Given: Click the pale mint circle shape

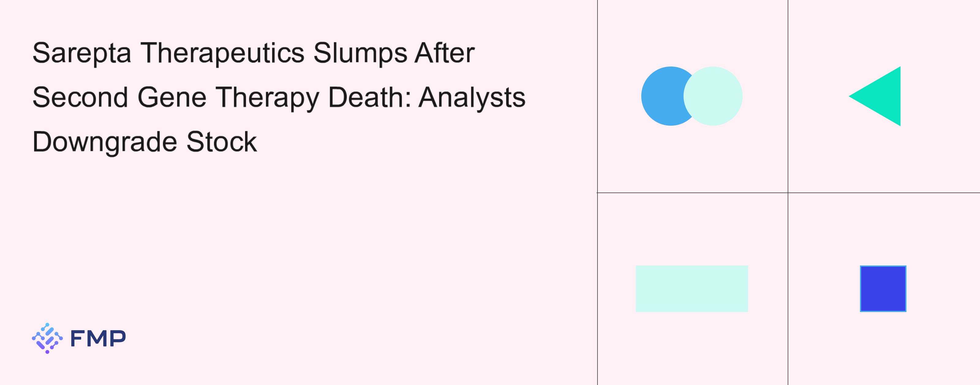Looking at the screenshot, I should [x=713, y=96].
